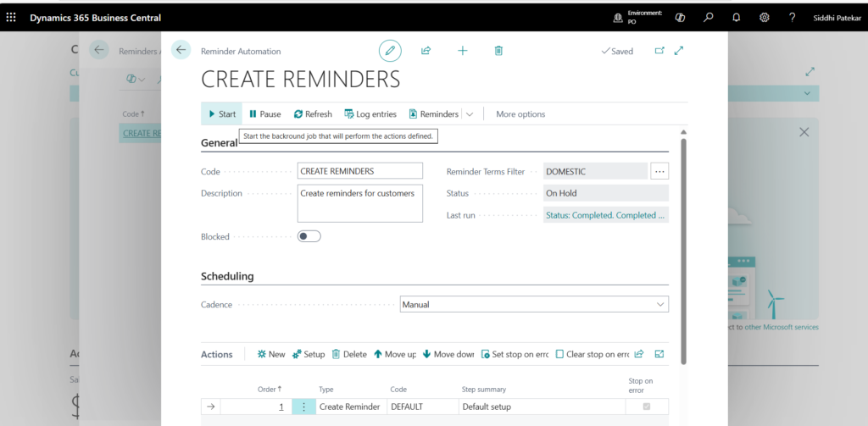This screenshot has height=426, width=868.
Task: Open settings gear menu
Action: pyautogui.click(x=765, y=18)
